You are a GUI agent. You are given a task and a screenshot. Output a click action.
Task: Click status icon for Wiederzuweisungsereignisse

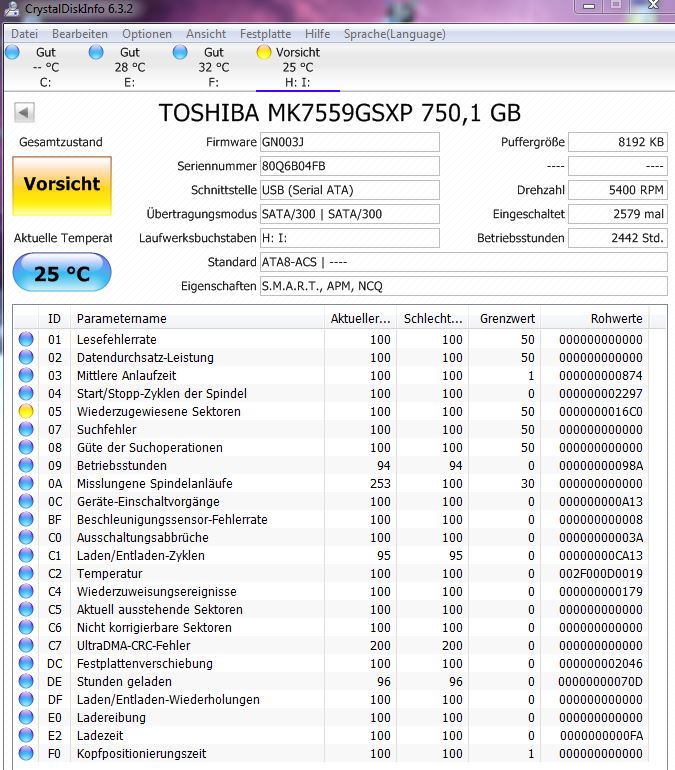coord(26,591)
